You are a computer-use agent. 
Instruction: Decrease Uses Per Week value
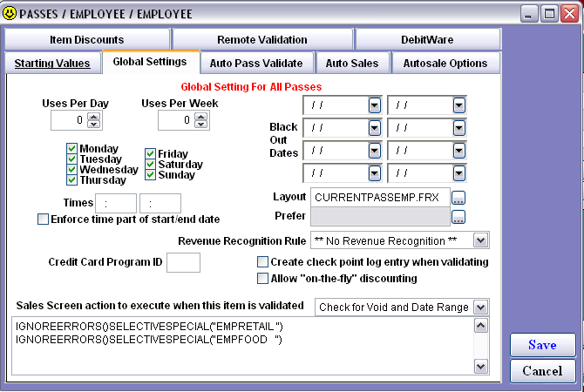tap(200, 124)
